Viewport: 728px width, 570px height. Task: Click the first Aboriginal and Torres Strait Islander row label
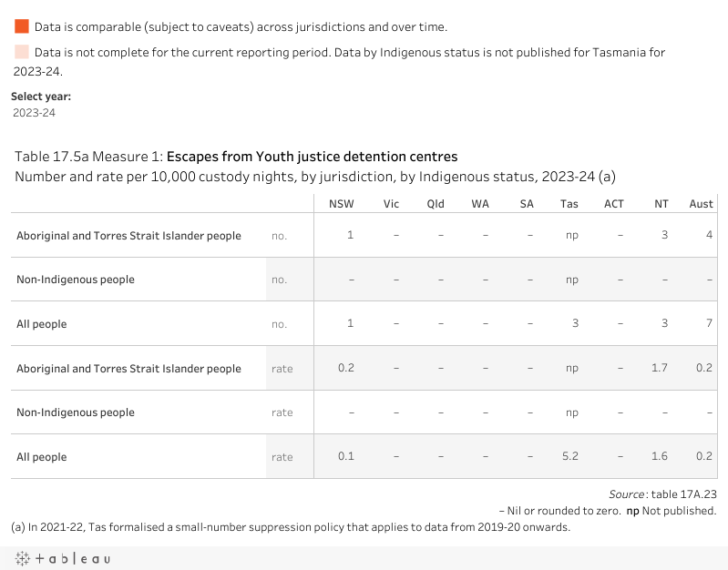pyautogui.click(x=128, y=236)
